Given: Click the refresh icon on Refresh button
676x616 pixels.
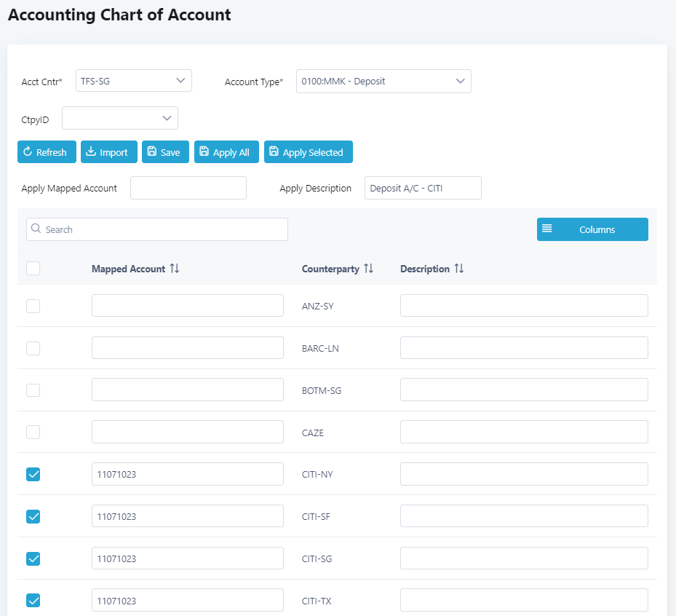Looking at the screenshot, I should click(x=28, y=151).
